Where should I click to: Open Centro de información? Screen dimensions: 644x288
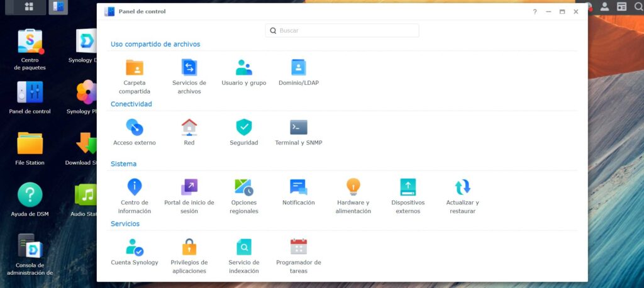coord(135,196)
